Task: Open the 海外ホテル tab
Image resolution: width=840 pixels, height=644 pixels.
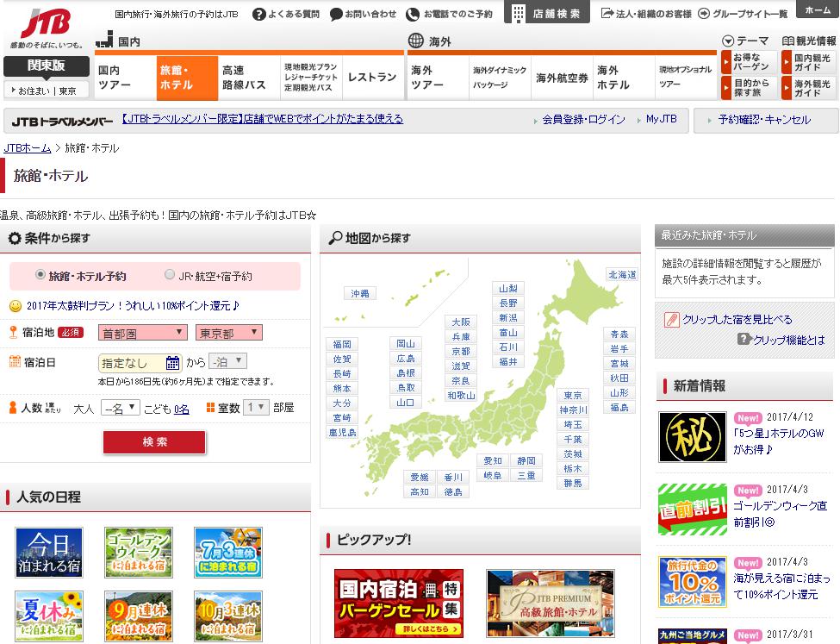Action: [624, 78]
